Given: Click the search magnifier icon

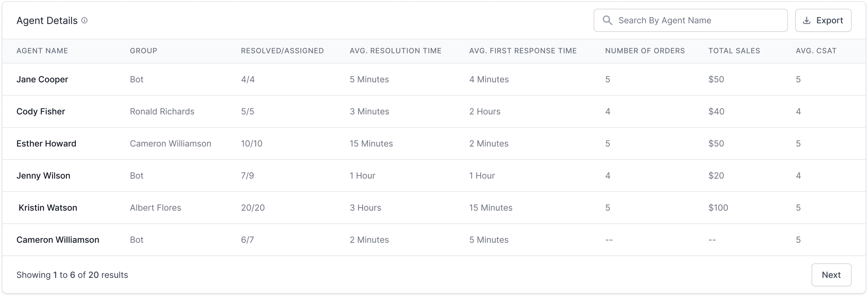Looking at the screenshot, I should click(x=607, y=20).
